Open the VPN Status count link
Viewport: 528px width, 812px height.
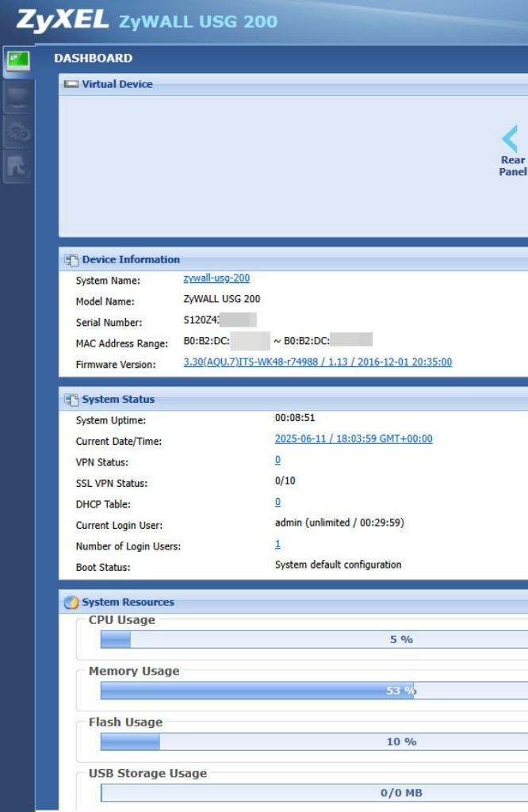[x=277, y=460]
